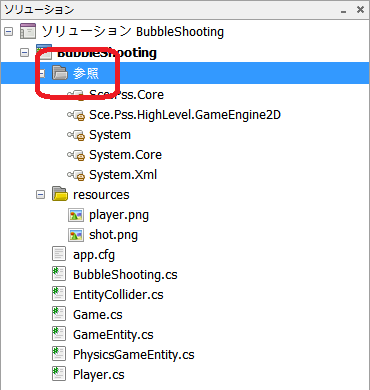Viewport: 370px width, 390px height.
Task: Collapse the ソリューション BubbleShooting root node
Action: coord(8,32)
